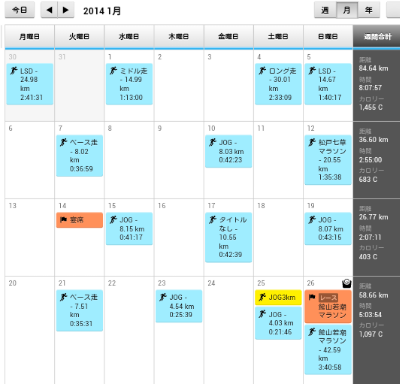Click running icon on Jan 15 JOG entry
The image size is (400, 384).
(x=113, y=220)
